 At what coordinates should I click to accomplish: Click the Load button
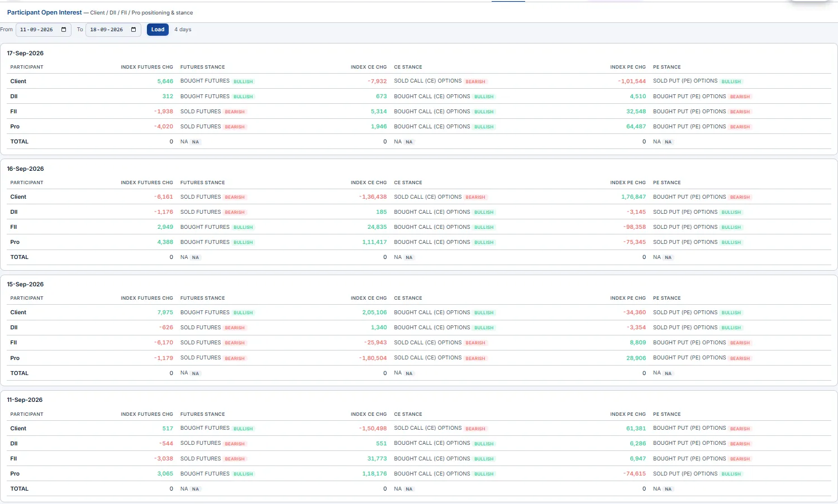(x=158, y=30)
